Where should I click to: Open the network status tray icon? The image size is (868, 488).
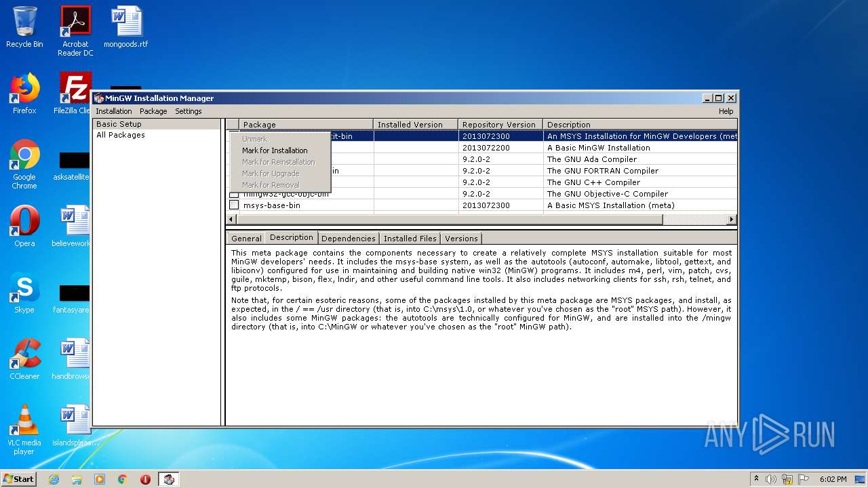787,479
